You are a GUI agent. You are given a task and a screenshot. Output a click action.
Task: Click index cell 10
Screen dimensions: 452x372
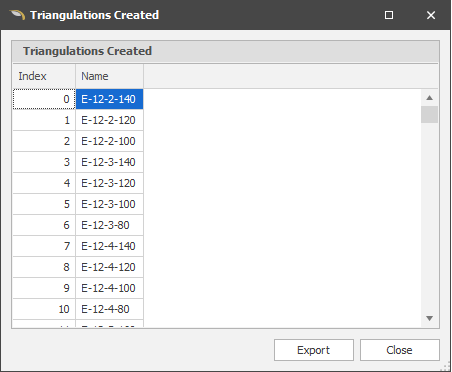click(44, 309)
